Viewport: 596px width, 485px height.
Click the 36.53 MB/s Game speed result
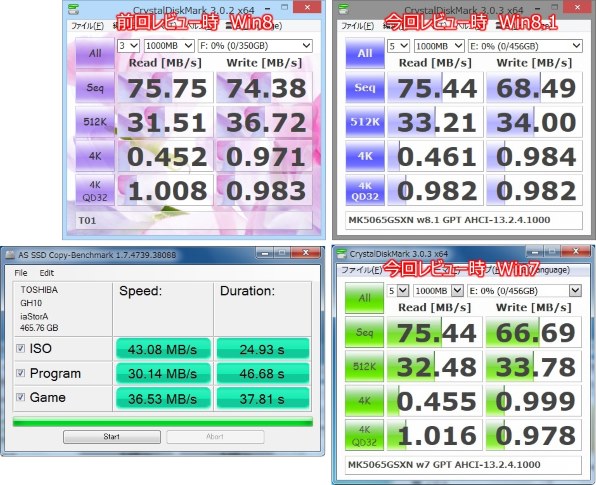tap(163, 399)
